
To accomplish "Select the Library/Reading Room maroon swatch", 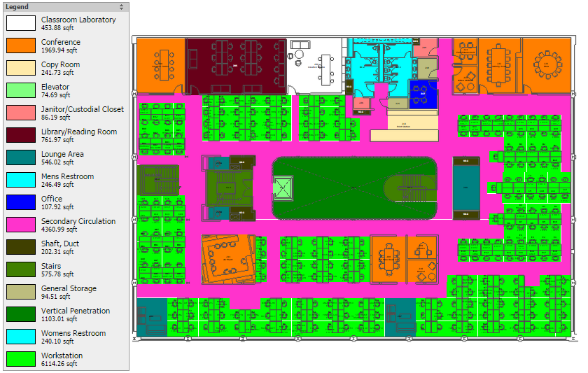I will click(21, 135).
